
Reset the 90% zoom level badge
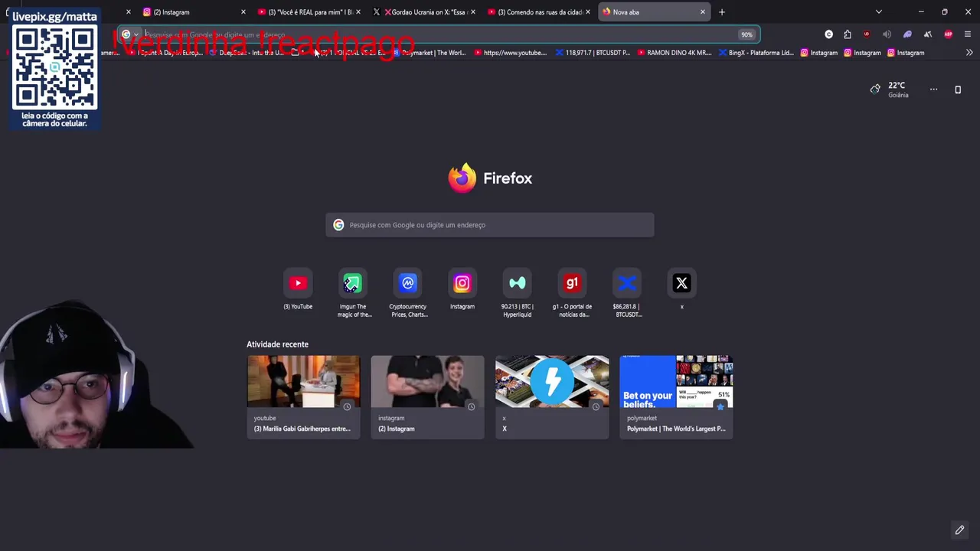746,34
